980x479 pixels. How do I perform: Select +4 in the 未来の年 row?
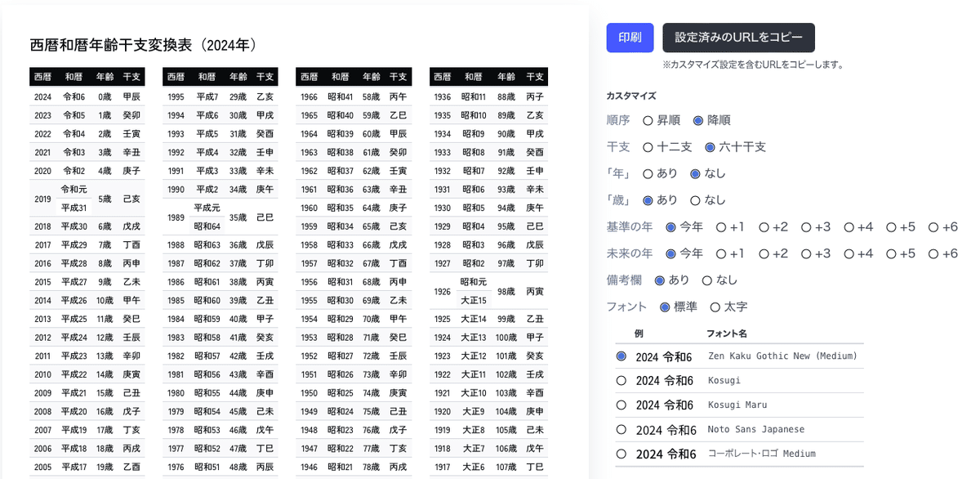(x=849, y=253)
